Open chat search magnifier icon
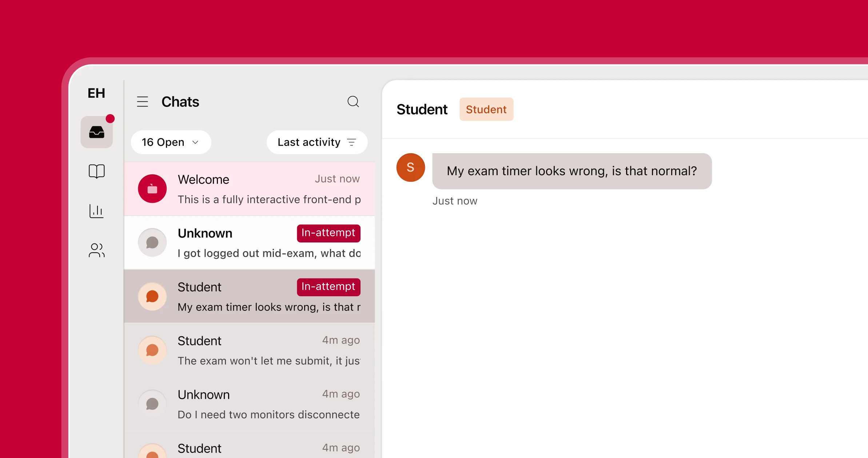Image resolution: width=868 pixels, height=458 pixels. [353, 102]
